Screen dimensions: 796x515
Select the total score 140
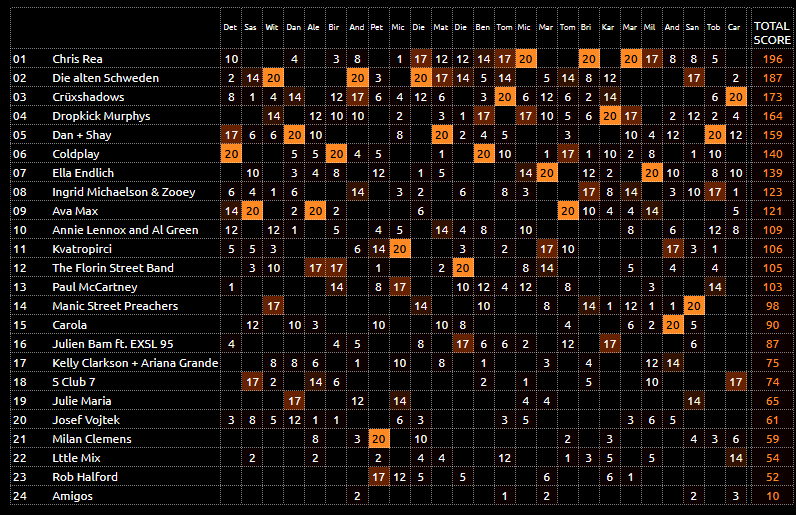point(773,154)
